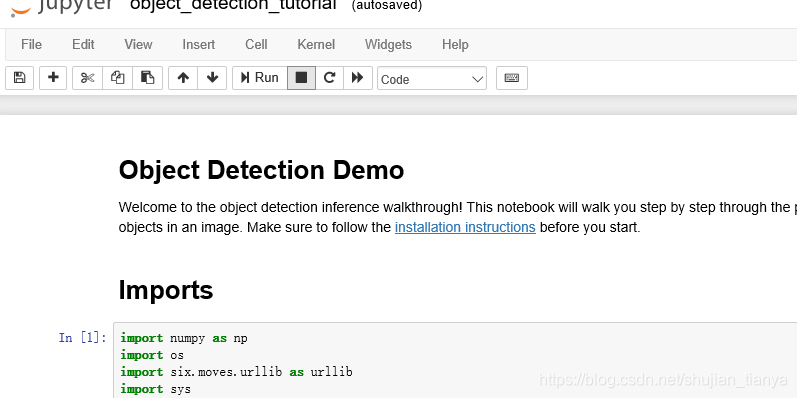
Task: Open the Edit menu
Action: (x=83, y=45)
